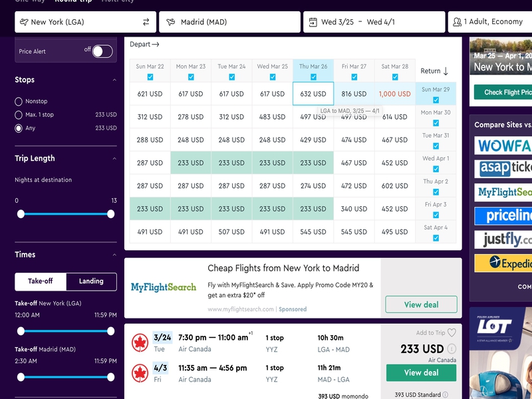The width and height of the screenshot is (532, 399).
Task: Uncheck the Fri Mar 27 departure checkbox
Action: tap(354, 77)
